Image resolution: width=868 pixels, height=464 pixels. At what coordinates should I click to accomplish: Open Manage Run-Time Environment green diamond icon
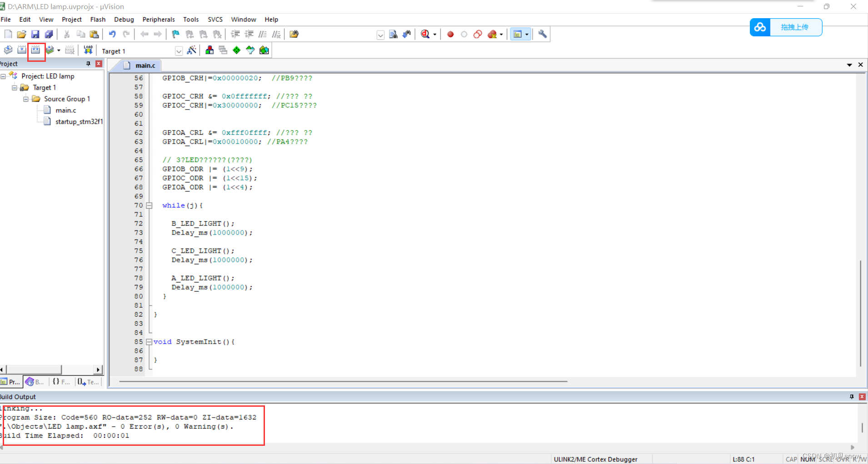pyautogui.click(x=237, y=50)
